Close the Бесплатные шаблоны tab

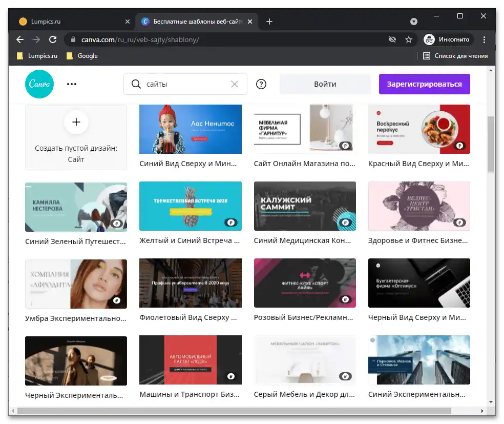click(x=250, y=22)
